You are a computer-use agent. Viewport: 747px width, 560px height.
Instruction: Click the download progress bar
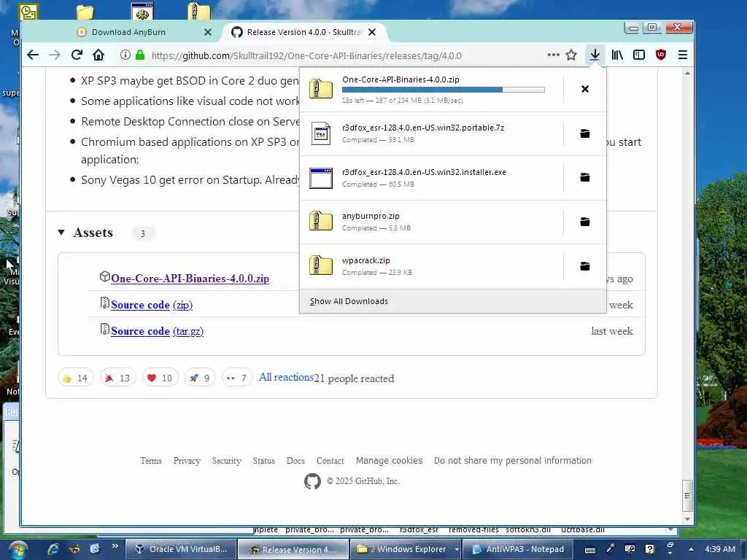click(443, 90)
